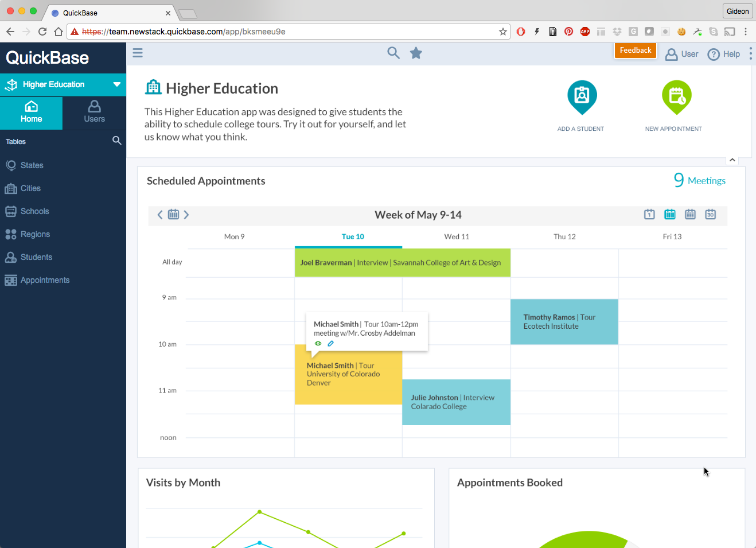
Task: Open the vertical dots menu in app bar
Action: click(750, 54)
